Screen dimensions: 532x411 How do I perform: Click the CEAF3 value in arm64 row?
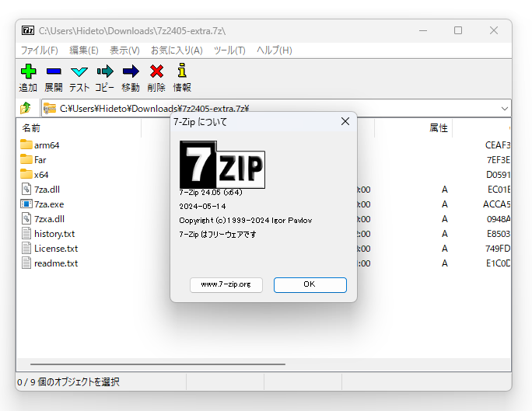point(498,145)
